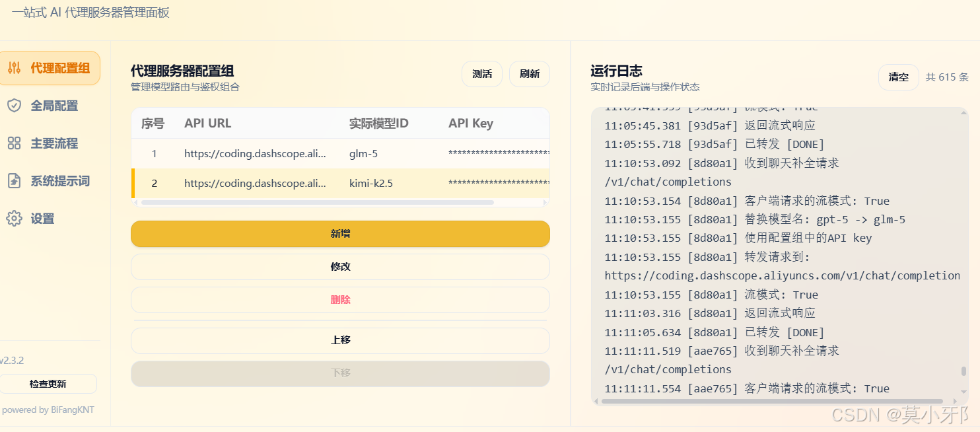Screen dimensions: 980x432
Task: Click the 运行日志 panel heading
Action: point(616,71)
